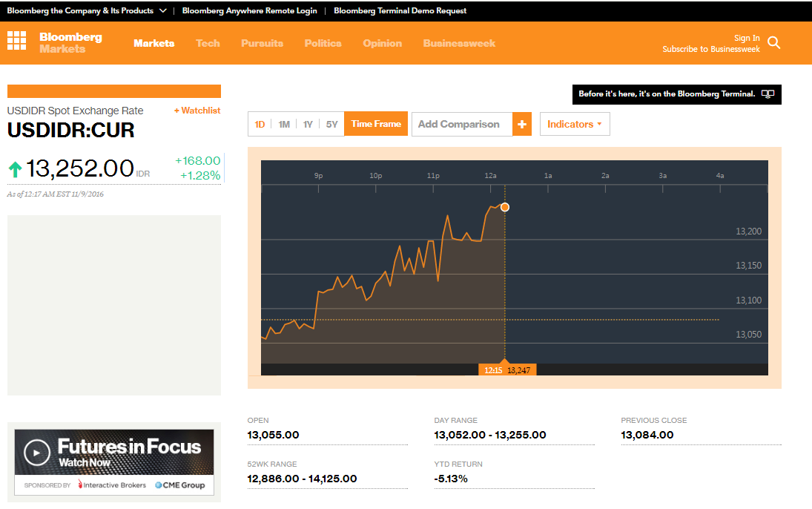Click the +1.28% percent change value

click(200, 176)
